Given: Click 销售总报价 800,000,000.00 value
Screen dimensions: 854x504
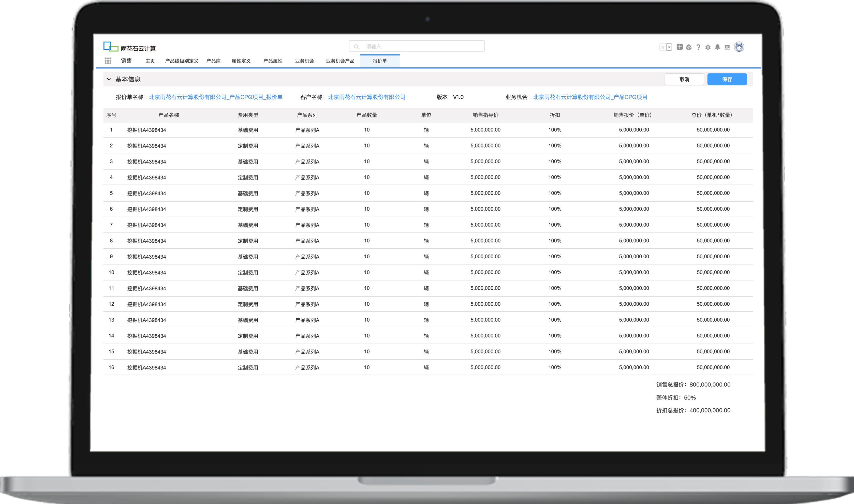Looking at the screenshot, I should (x=710, y=384).
